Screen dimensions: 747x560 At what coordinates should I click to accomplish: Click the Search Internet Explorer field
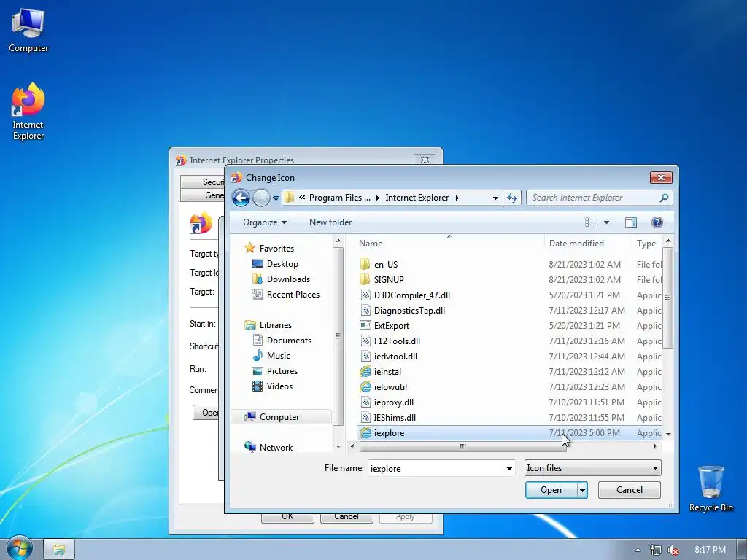pos(594,198)
